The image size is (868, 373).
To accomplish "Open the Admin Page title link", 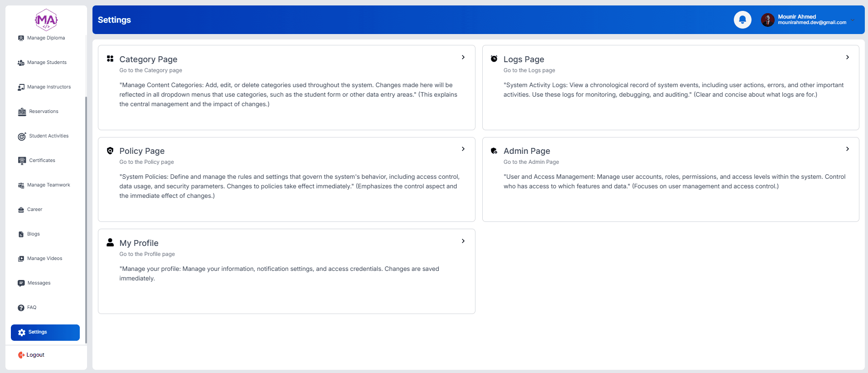I will 527,151.
